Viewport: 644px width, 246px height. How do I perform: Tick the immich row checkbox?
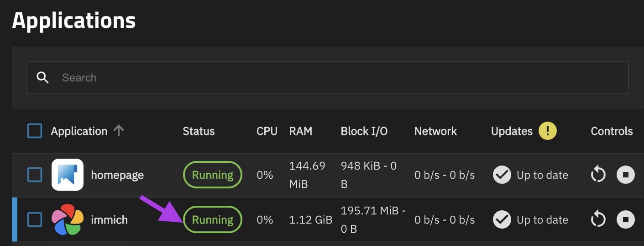(x=35, y=220)
